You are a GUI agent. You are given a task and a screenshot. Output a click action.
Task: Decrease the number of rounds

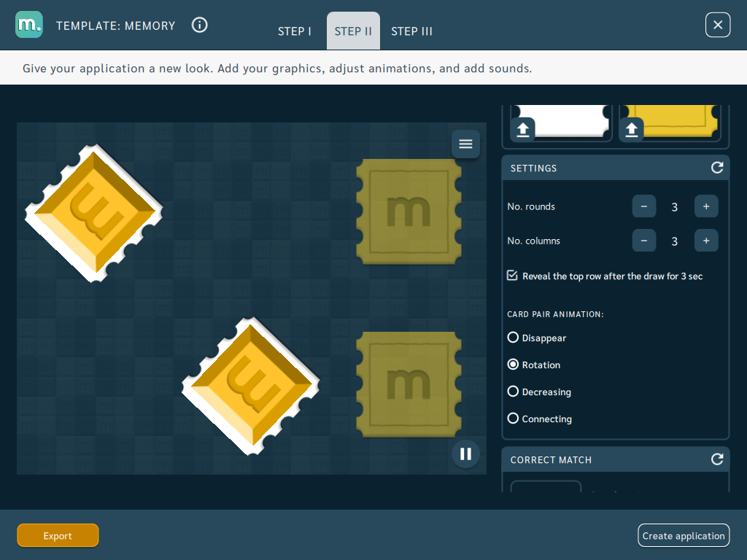(643, 206)
